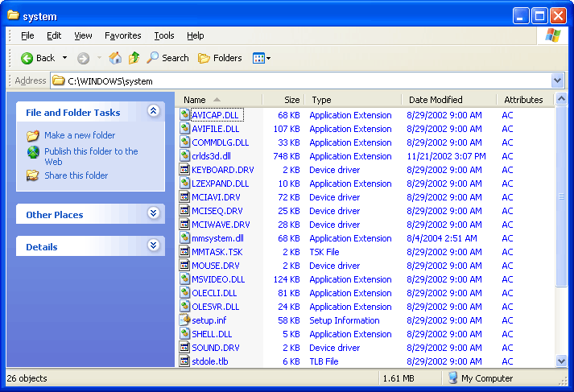
Task: Select the MCIWAVE.DRV driver icon
Action: (185, 224)
